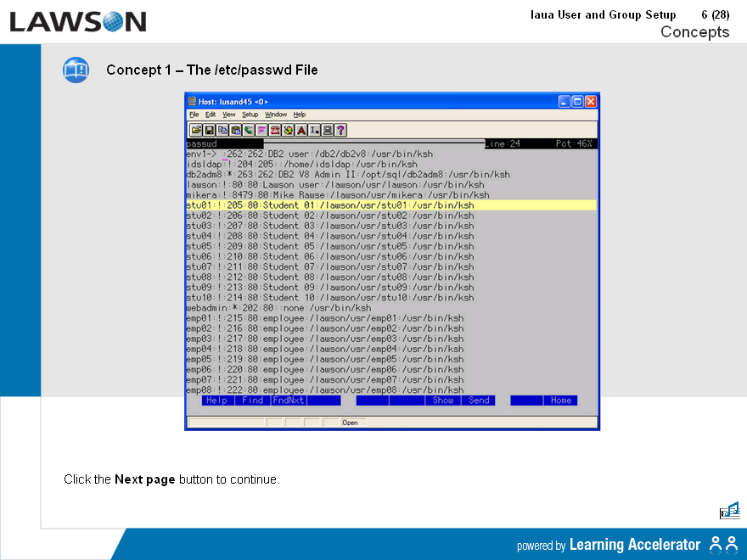Image resolution: width=747 pixels, height=560 pixels.
Task: Click the audio notes icon bottom right
Action: pyautogui.click(x=729, y=510)
